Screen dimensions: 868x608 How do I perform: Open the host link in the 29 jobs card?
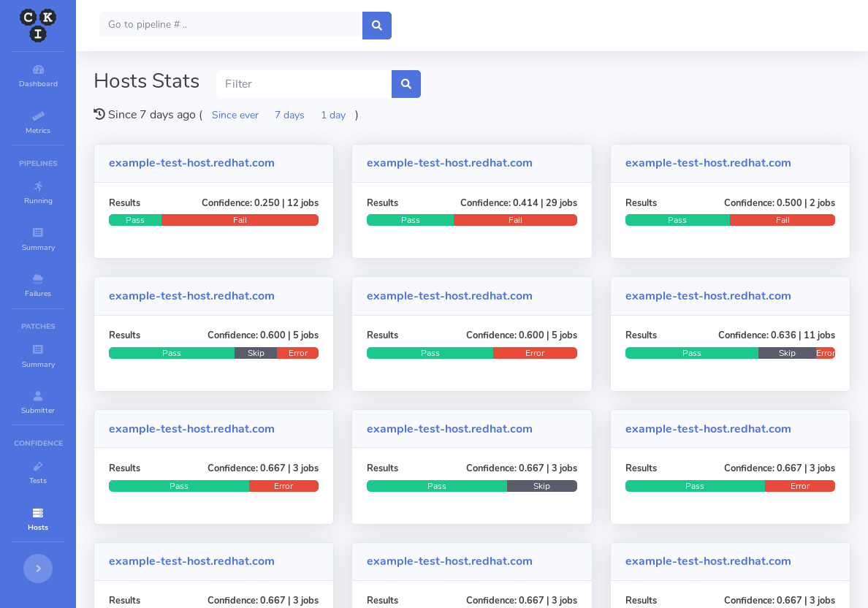point(449,163)
